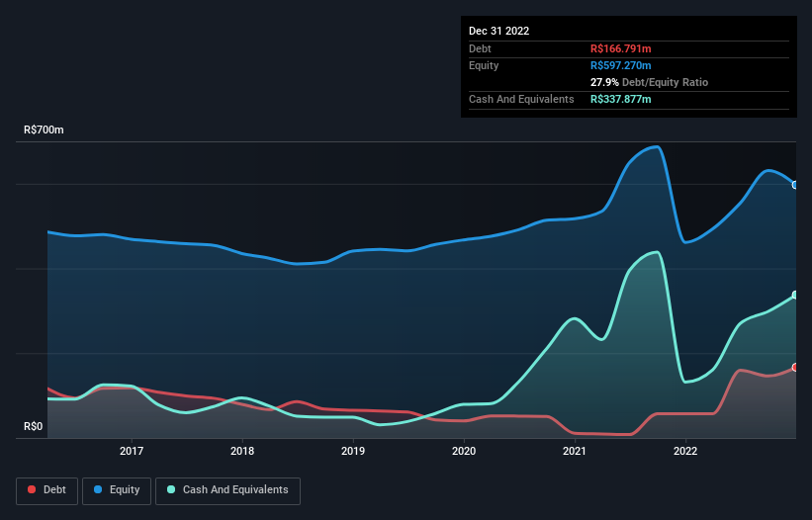Toggle Cash And Equivalents legend button
The image size is (812, 520).
pyautogui.click(x=227, y=490)
